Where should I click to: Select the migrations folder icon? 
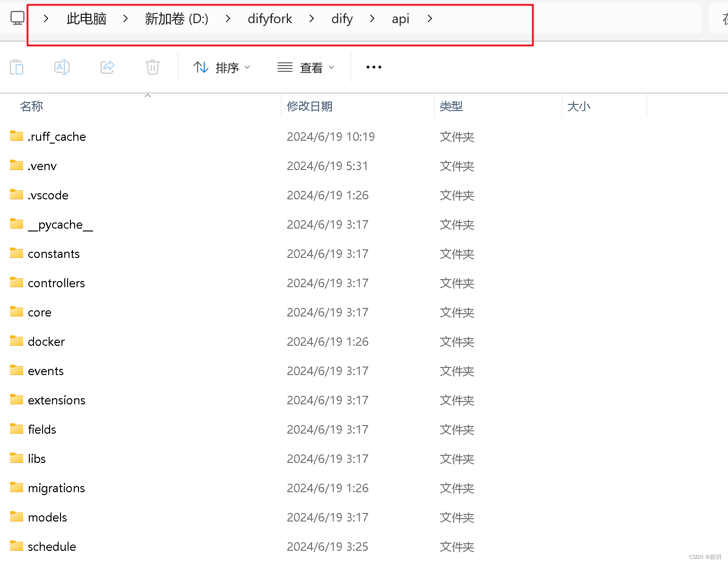(x=17, y=487)
